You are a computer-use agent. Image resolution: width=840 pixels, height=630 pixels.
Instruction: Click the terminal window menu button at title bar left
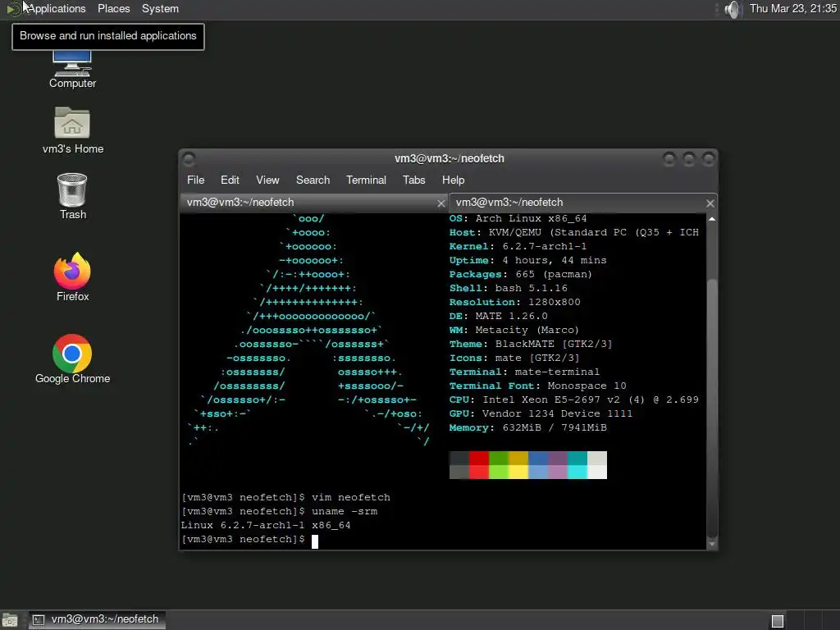[x=189, y=158]
